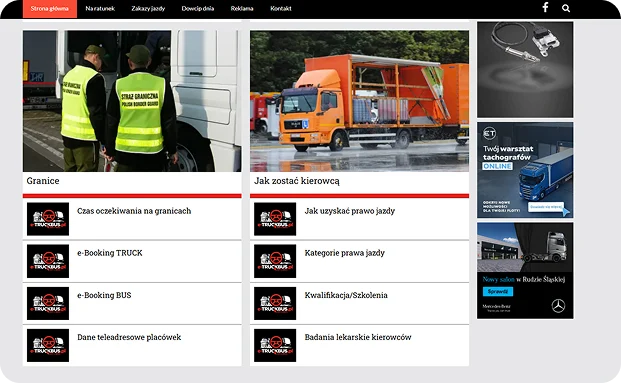
Task: Open the e-Booking BUS link
Action: point(104,295)
